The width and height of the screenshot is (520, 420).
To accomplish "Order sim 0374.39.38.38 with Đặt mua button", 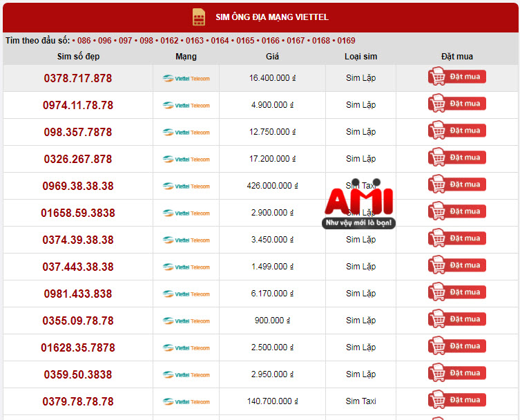I will [457, 238].
